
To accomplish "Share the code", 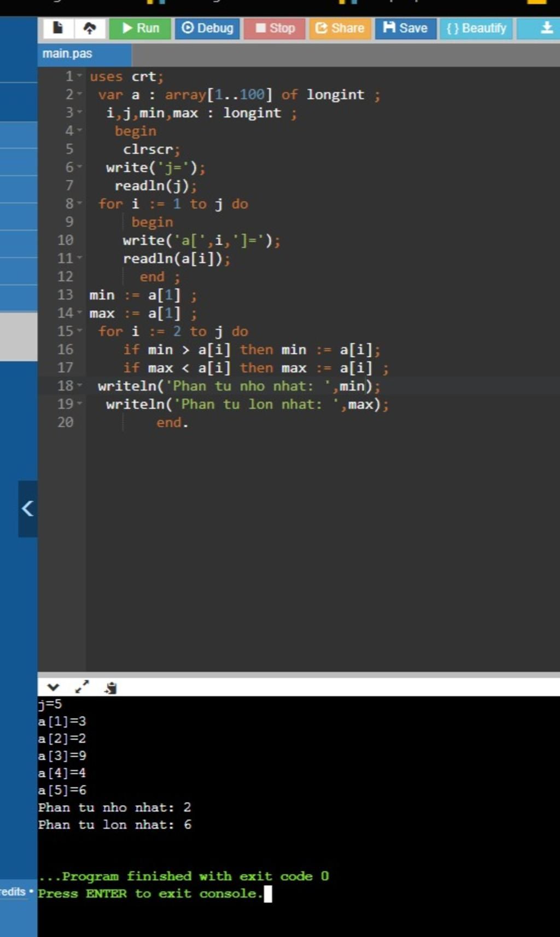I will pos(340,28).
